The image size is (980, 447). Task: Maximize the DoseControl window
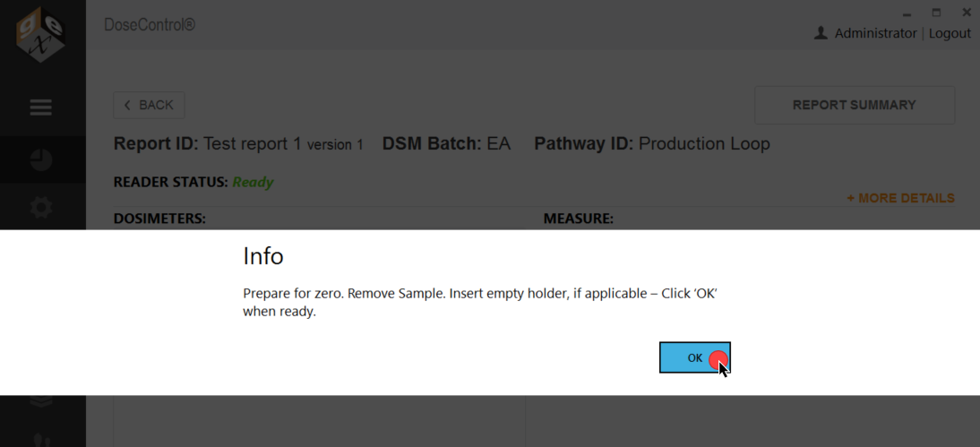point(936,12)
